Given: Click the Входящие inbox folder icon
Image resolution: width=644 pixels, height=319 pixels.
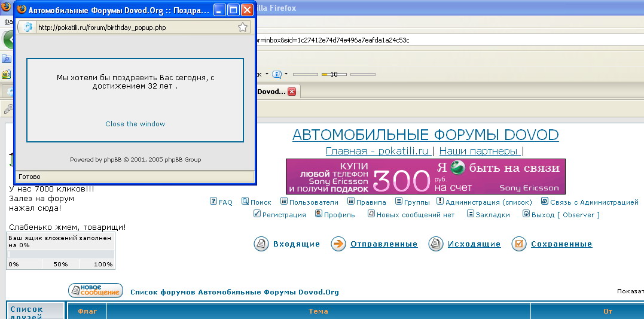Looking at the screenshot, I should [x=261, y=244].
